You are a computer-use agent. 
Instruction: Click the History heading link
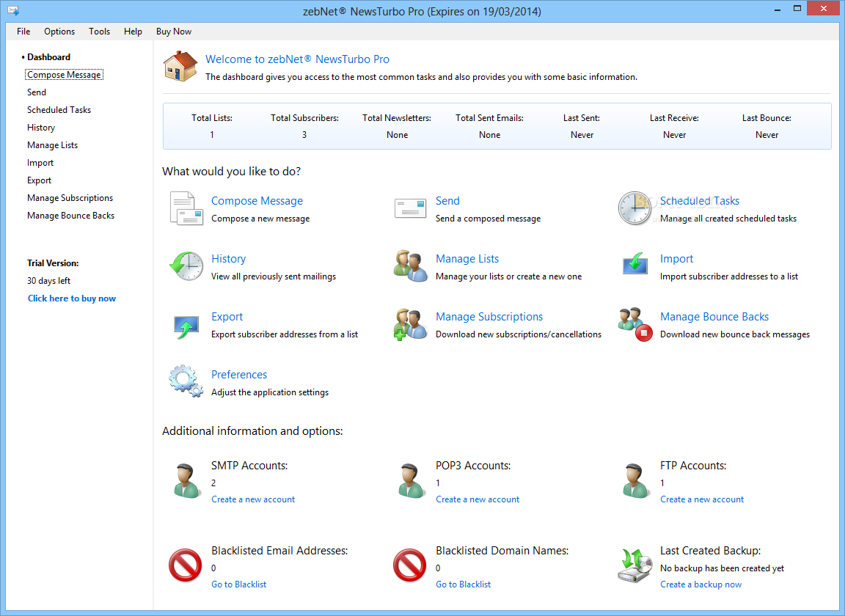[229, 259]
